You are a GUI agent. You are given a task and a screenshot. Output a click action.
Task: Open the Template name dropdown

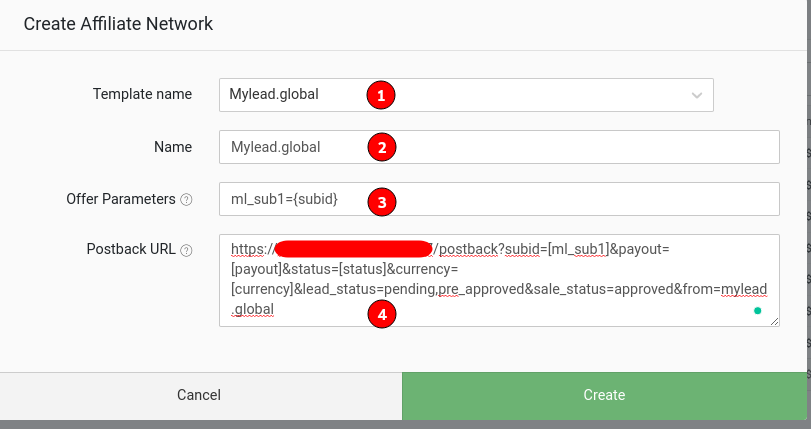tap(466, 95)
